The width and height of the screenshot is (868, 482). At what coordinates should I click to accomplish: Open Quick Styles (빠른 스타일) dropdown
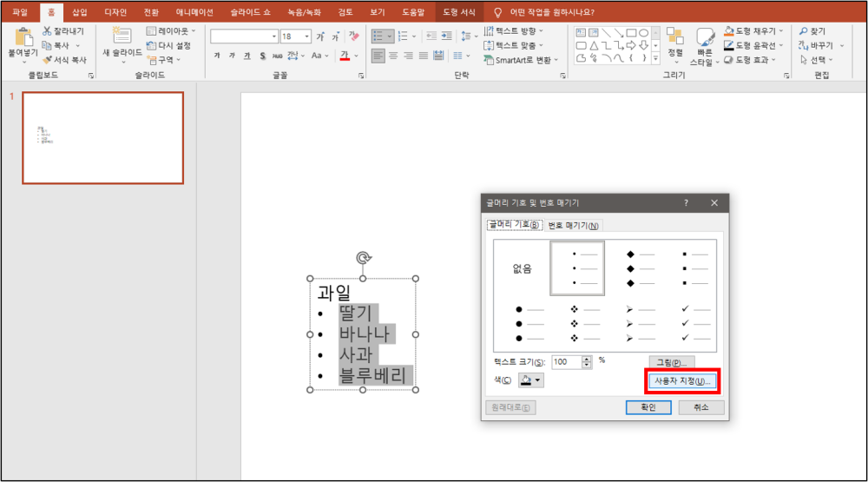point(705,47)
